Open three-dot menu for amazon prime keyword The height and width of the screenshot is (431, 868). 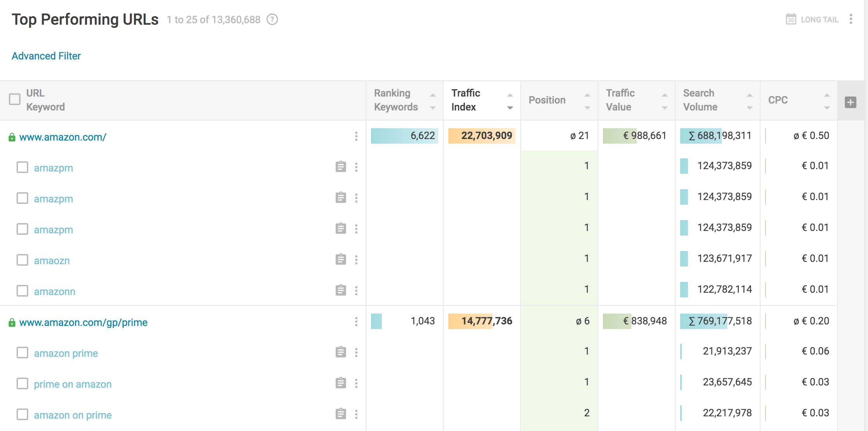[356, 352]
